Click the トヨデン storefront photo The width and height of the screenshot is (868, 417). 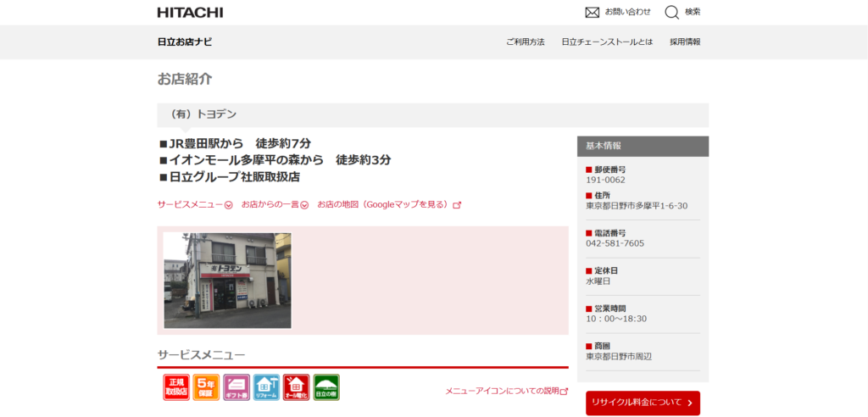[x=227, y=281]
